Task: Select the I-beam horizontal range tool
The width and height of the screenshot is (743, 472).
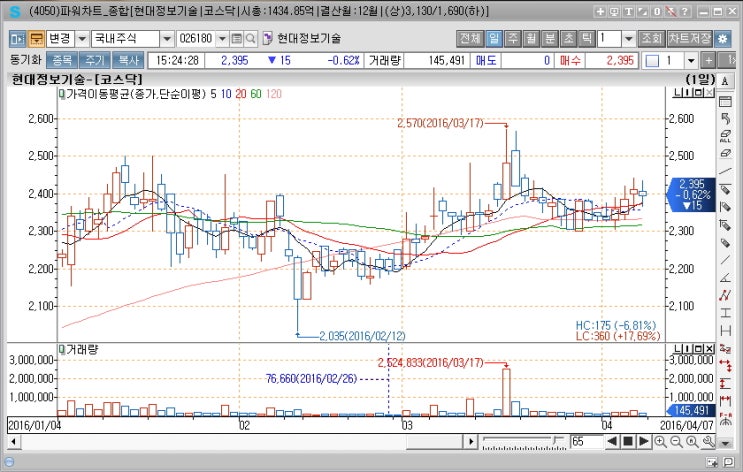Action: click(725, 313)
